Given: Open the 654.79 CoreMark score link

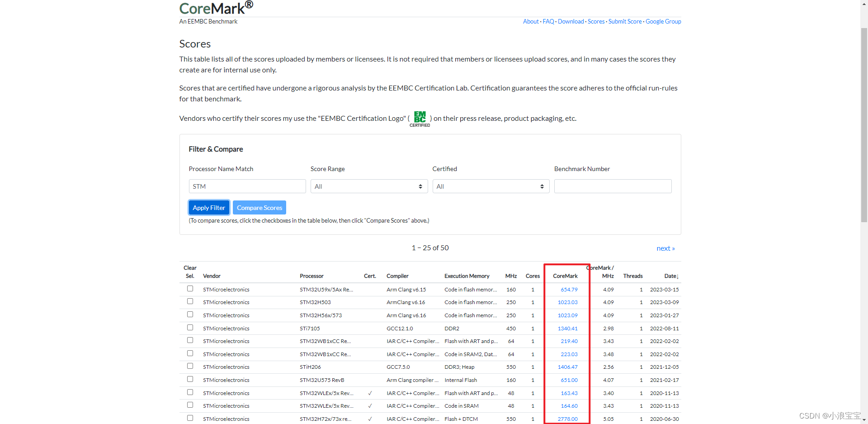Looking at the screenshot, I should click(x=569, y=290).
